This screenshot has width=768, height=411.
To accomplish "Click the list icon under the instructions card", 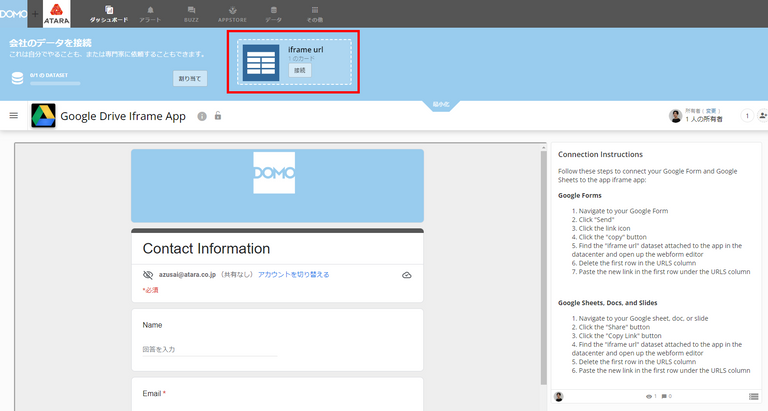I will click(x=753, y=396).
